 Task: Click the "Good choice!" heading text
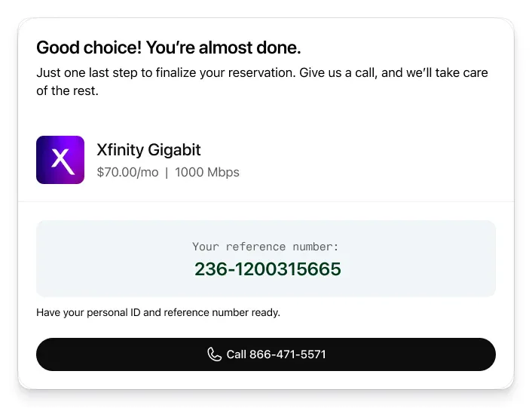[88, 48]
